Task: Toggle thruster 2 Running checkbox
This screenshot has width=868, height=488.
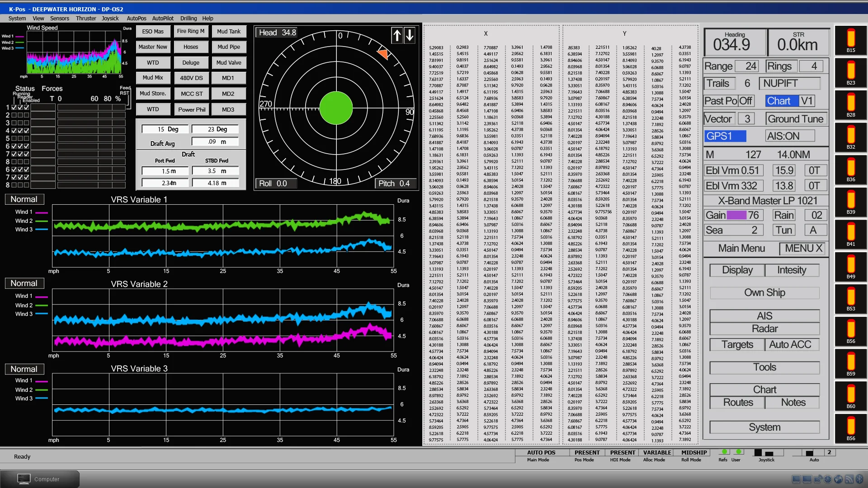Action: [14, 115]
